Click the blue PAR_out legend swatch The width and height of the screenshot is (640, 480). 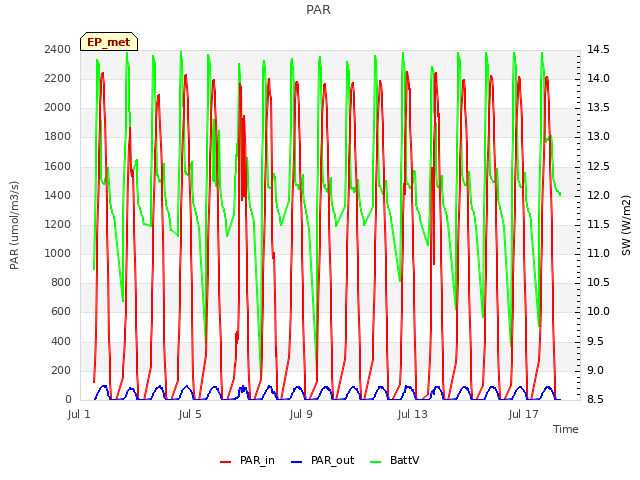297,462
